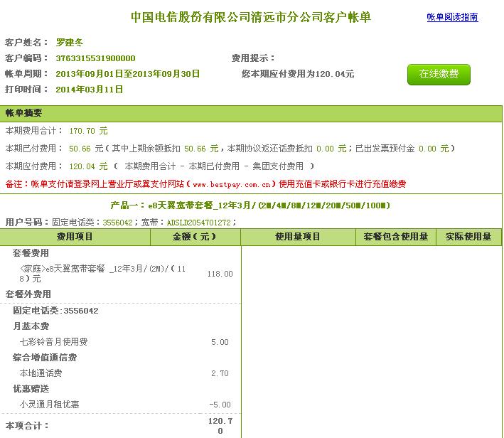Click the 您本期应付费用为120.04元 notice

pos(298,74)
